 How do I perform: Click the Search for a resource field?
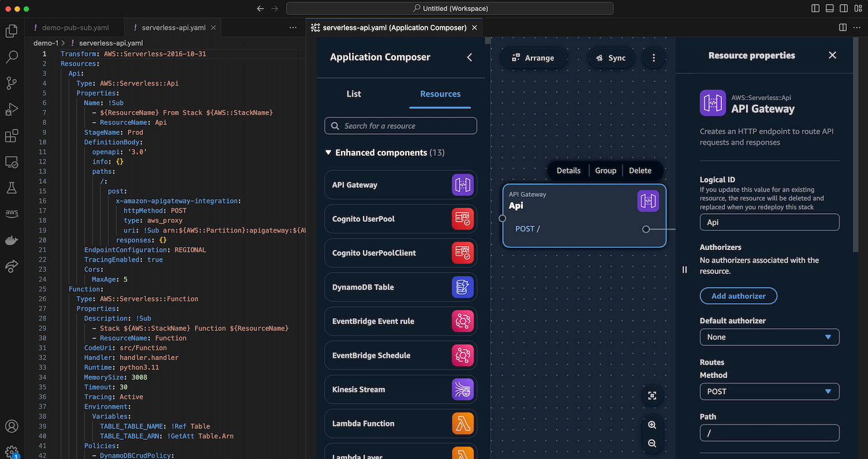tap(401, 126)
